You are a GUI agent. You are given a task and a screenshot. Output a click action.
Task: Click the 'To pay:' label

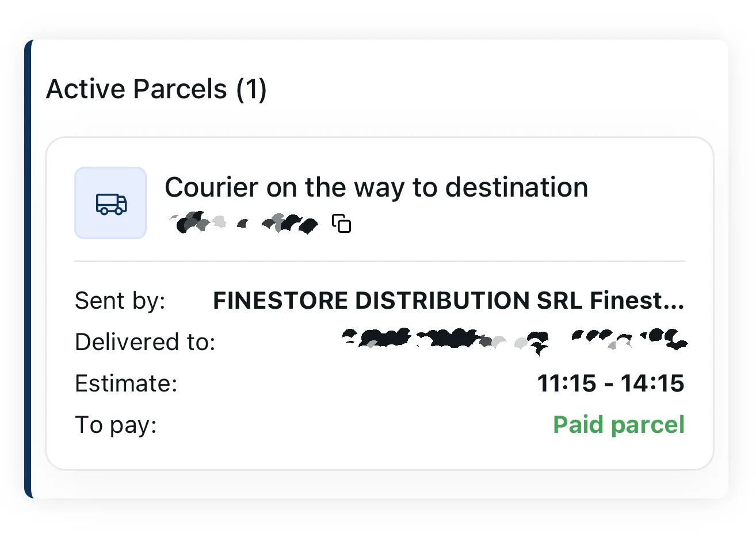point(116,425)
